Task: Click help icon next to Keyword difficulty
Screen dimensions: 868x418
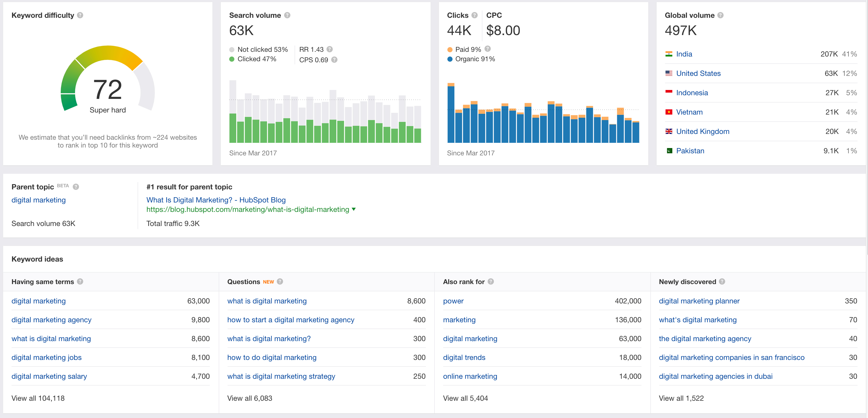Action: (x=80, y=15)
